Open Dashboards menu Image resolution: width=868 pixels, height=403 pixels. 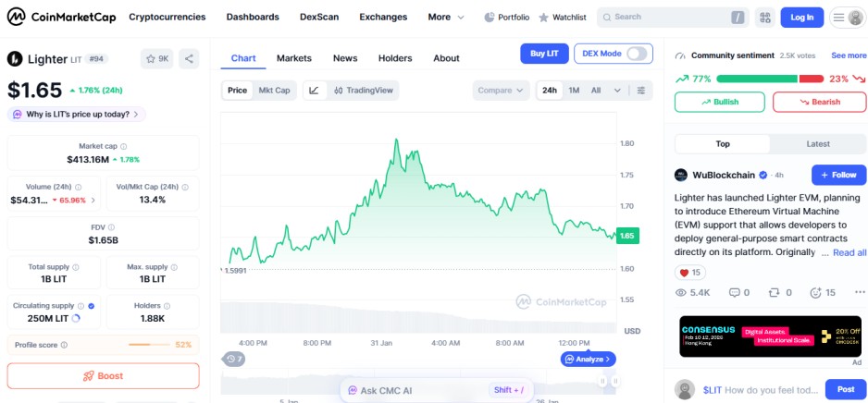[x=253, y=18]
